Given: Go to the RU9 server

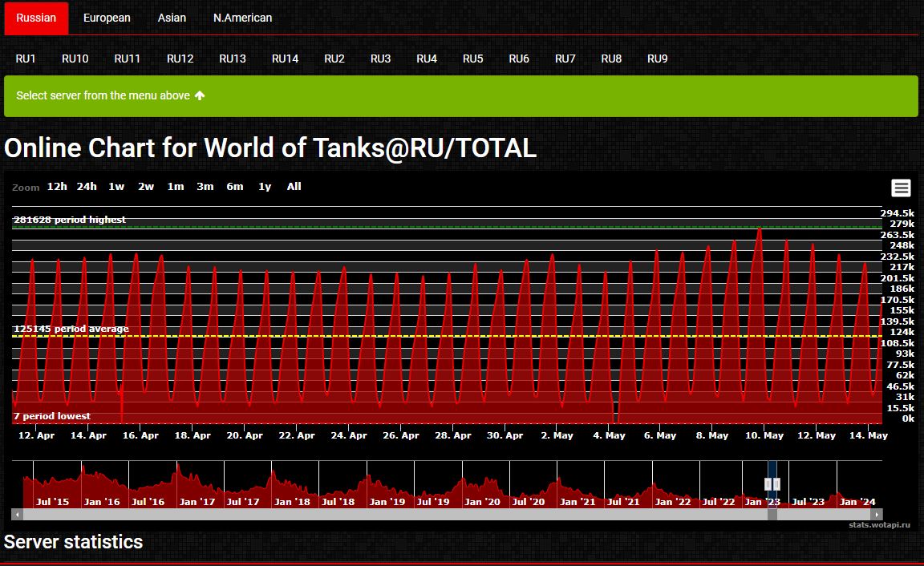Looking at the screenshot, I should [658, 59].
